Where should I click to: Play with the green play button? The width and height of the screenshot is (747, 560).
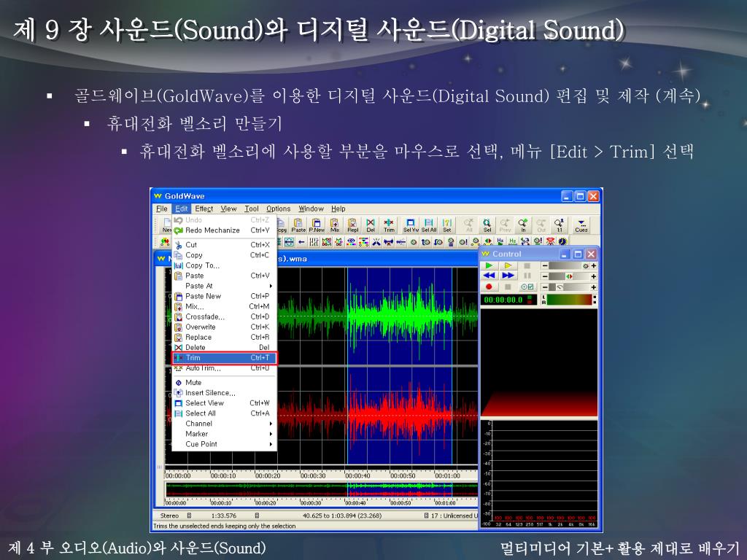point(489,265)
